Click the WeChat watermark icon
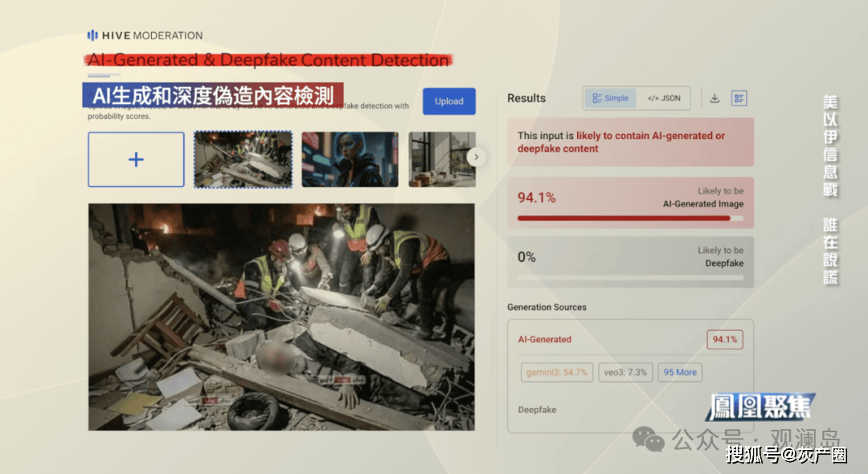Viewport: 868px width, 474px height. pyautogui.click(x=649, y=439)
